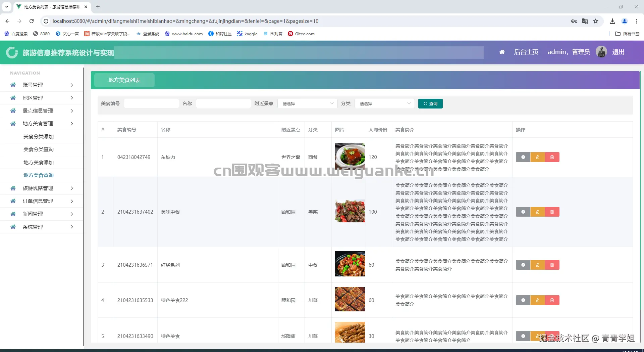Click the 人均价格 column header
Screen dimensions: 644x352
[x=378, y=130]
